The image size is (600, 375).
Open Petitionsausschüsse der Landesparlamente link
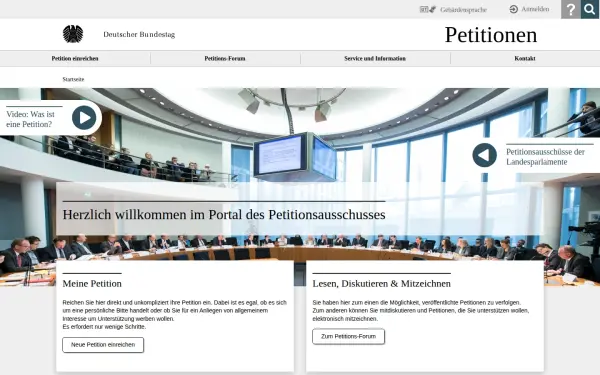click(x=545, y=157)
